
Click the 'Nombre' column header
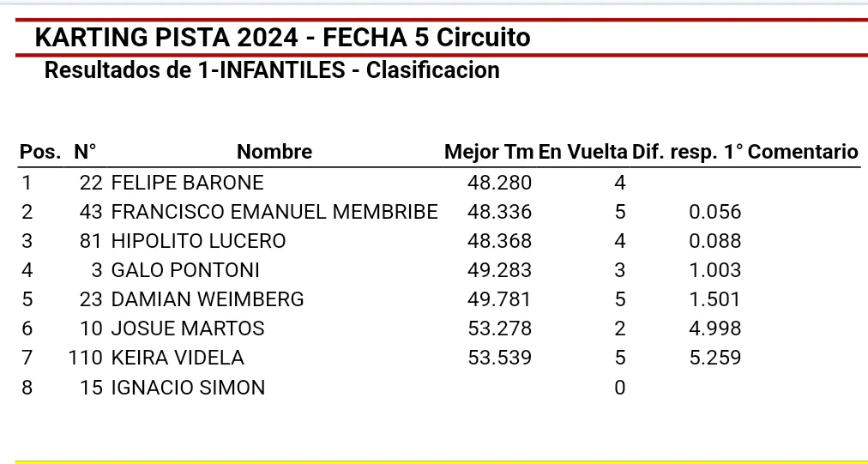point(274,153)
